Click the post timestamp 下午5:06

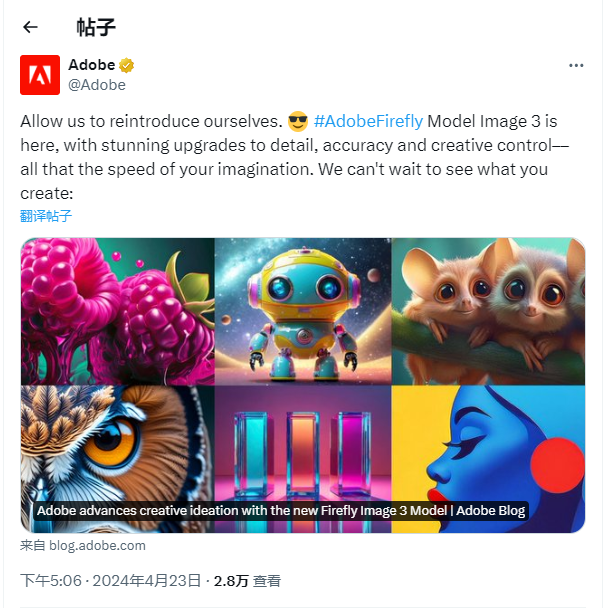pos(51,581)
